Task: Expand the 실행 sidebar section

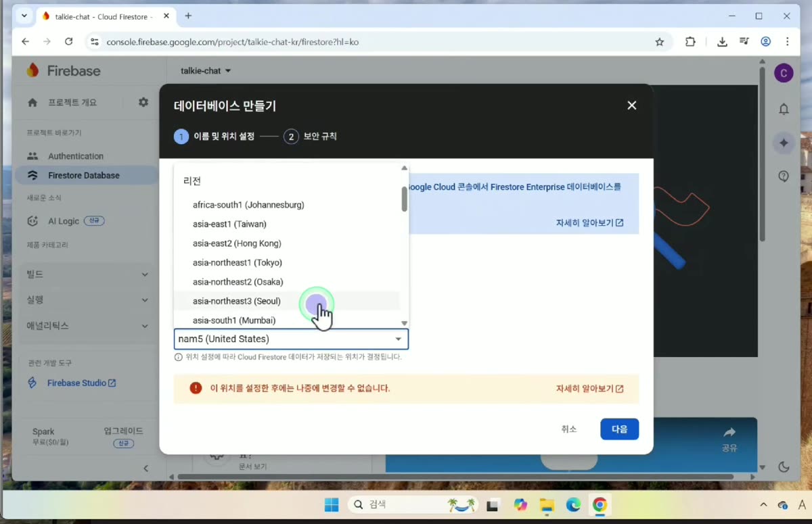Action: tap(87, 300)
